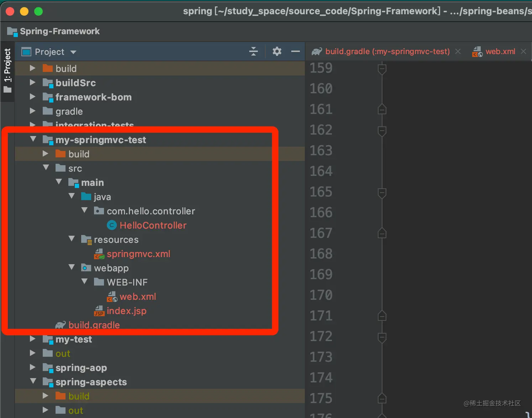Image resolution: width=532 pixels, height=418 pixels.
Task: Select the my-springmvc-test module row
Action: tap(160, 140)
